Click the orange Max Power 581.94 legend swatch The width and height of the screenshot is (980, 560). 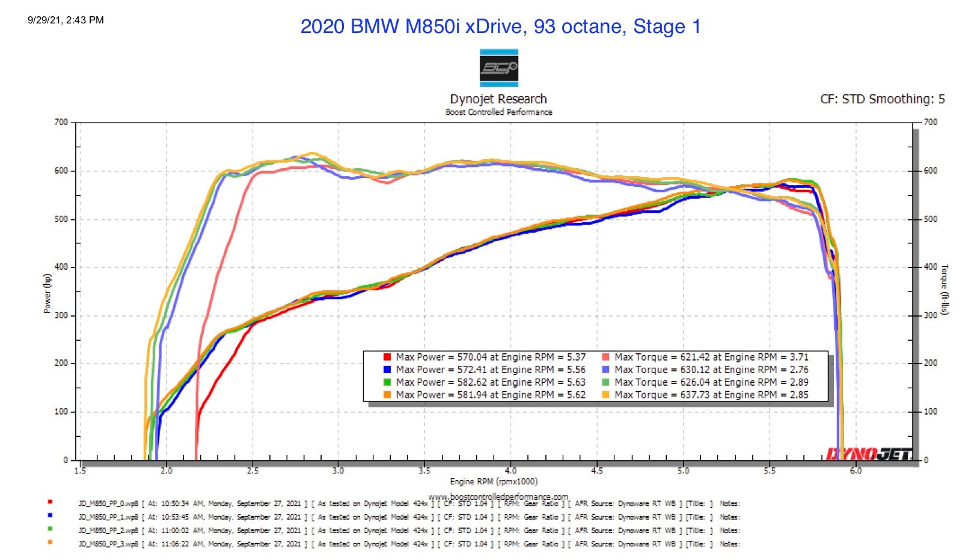387,395
